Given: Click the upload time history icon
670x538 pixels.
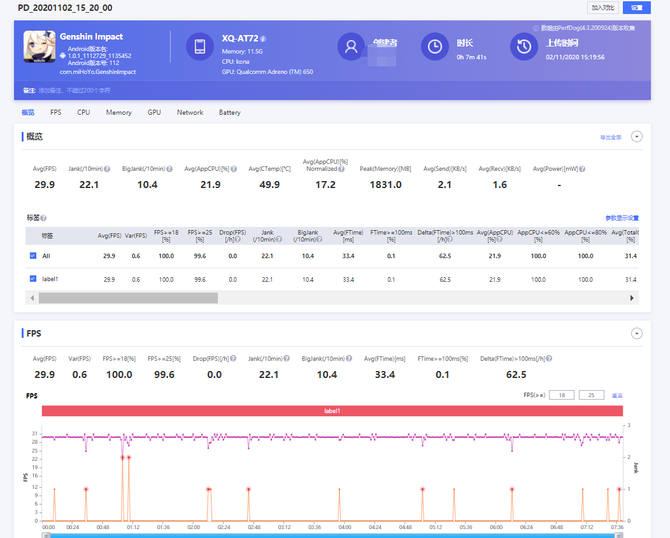Looking at the screenshot, I should point(524,47).
